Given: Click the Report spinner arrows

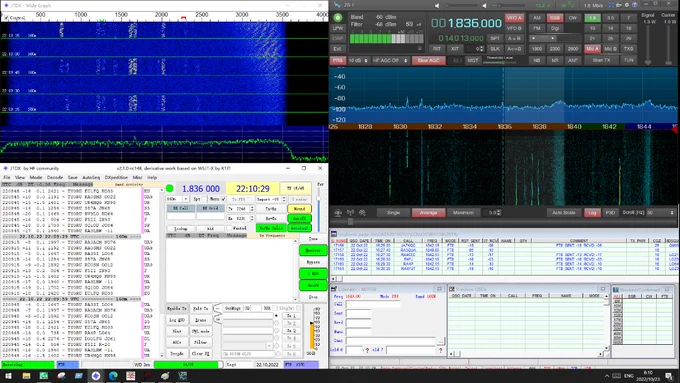Looking at the screenshot, I should (284, 199).
